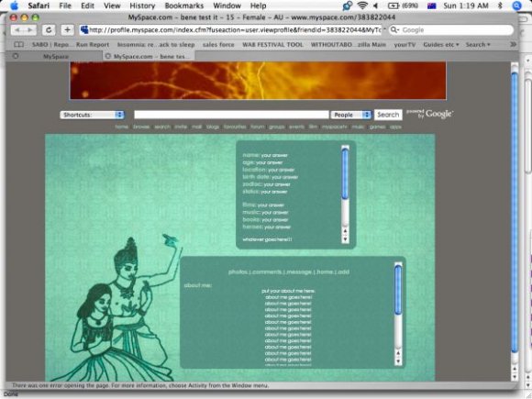Click the MySpace favicon in the address bar
The image size is (532, 399).
coord(84,30)
